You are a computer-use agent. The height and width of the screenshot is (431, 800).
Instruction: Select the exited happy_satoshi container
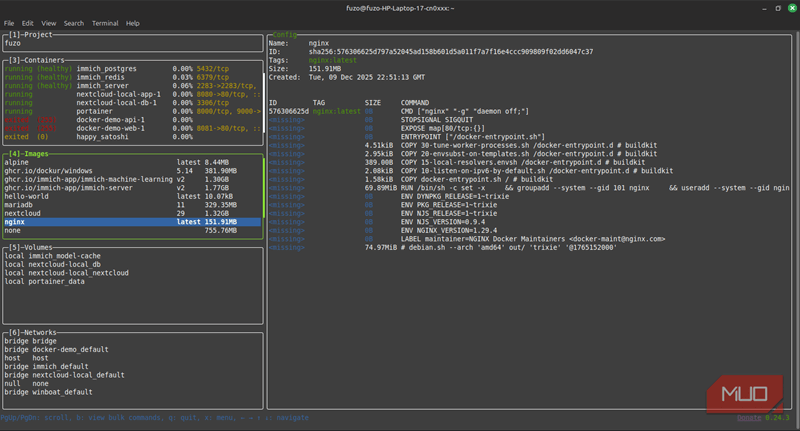tap(133, 137)
